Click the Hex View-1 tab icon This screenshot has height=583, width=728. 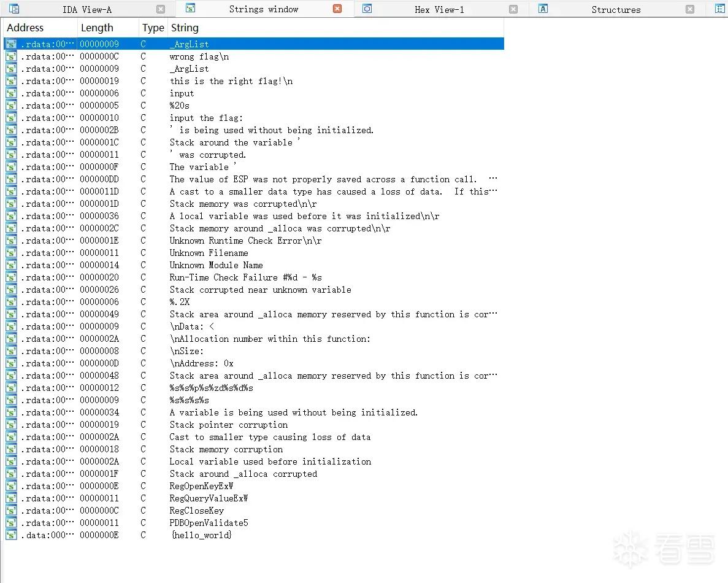(367, 9)
